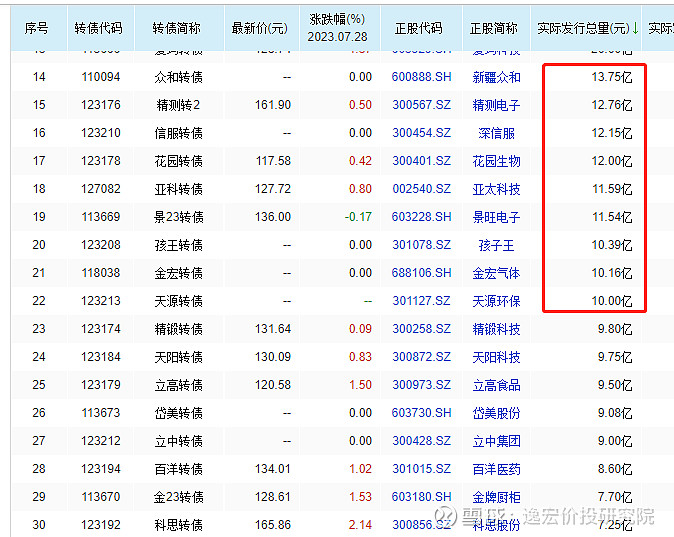Select latest price 161.90
This screenshot has height=537, width=674.
[273, 105]
